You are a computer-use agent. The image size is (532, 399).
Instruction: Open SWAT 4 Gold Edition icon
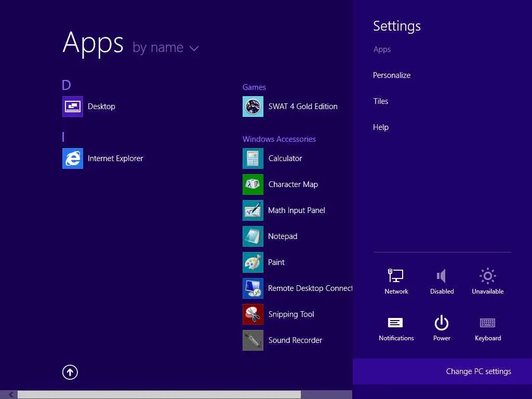[253, 106]
